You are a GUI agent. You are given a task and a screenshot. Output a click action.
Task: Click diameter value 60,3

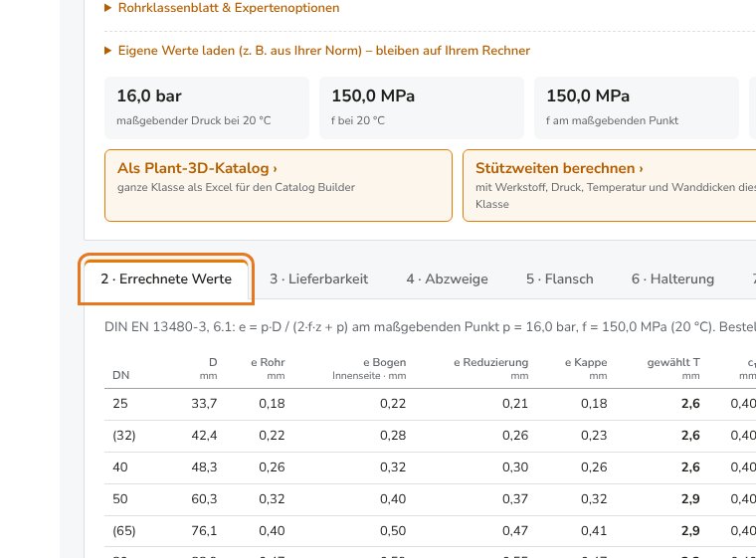pos(204,498)
